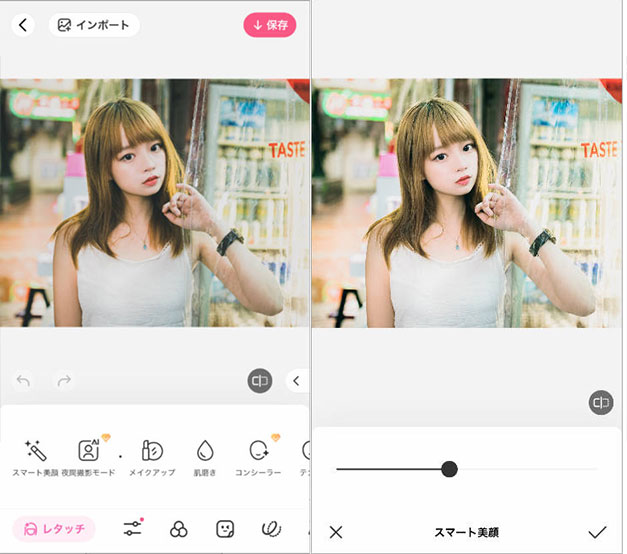Redo the last edit
This screenshot has width=627, height=554.
click(64, 380)
